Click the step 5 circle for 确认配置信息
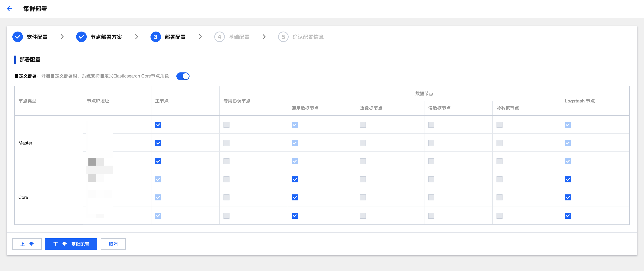The image size is (644, 271). pos(283,37)
